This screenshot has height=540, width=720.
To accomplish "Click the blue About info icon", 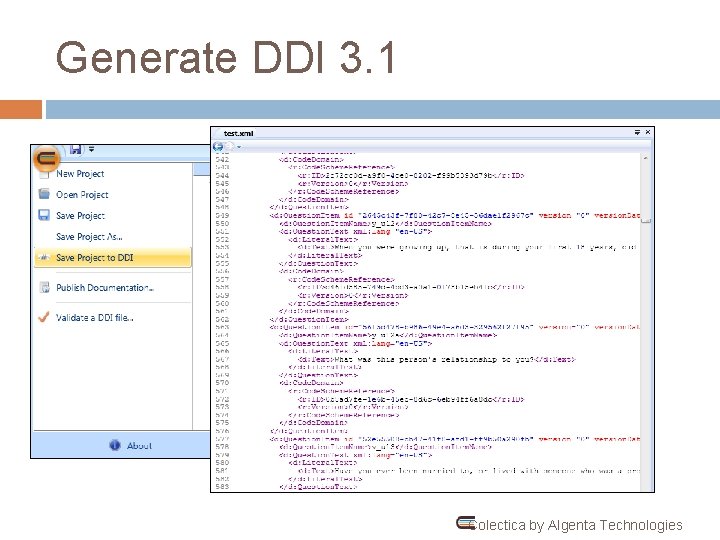I will point(115,445).
